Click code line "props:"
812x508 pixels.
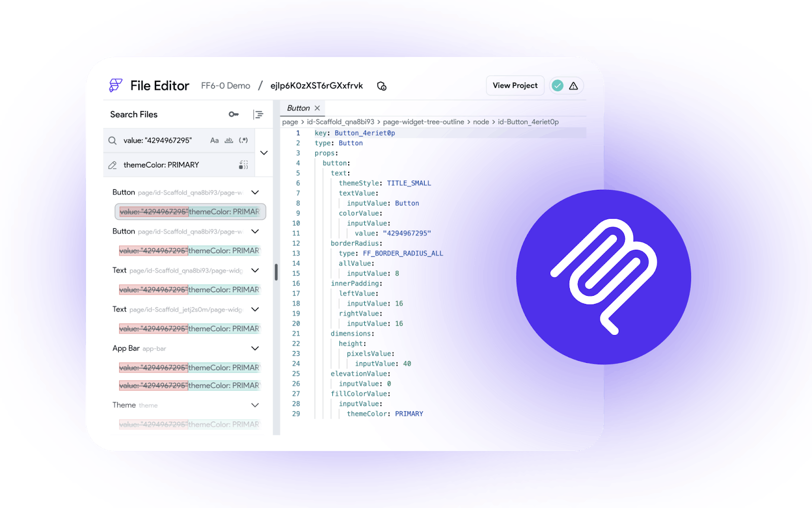pos(326,153)
